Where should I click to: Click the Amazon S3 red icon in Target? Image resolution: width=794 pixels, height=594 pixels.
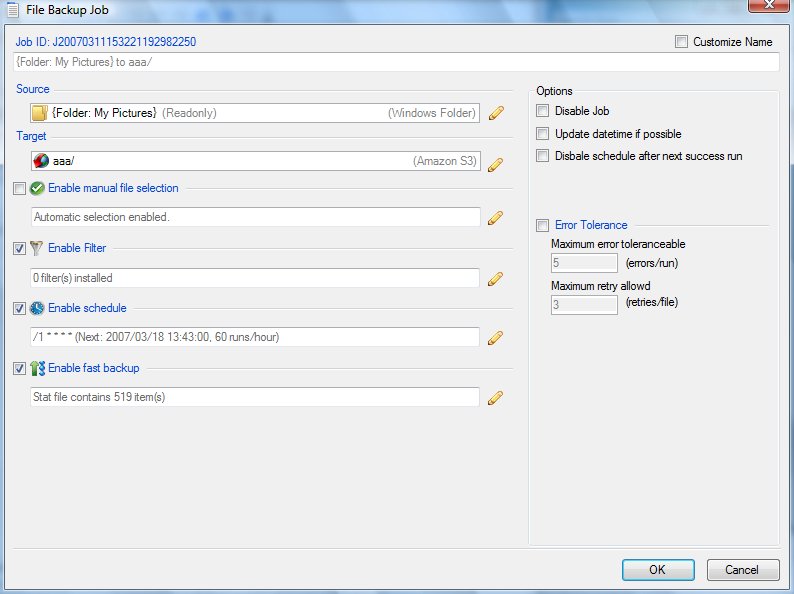pos(41,161)
